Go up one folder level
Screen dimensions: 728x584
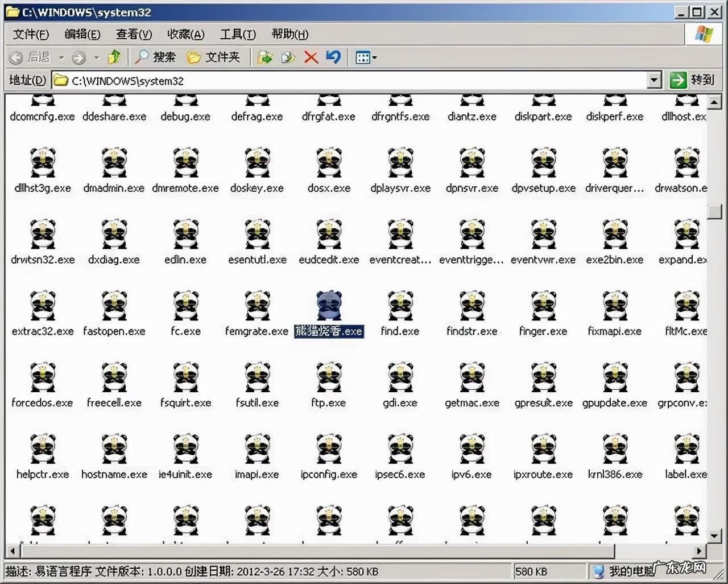click(x=114, y=57)
